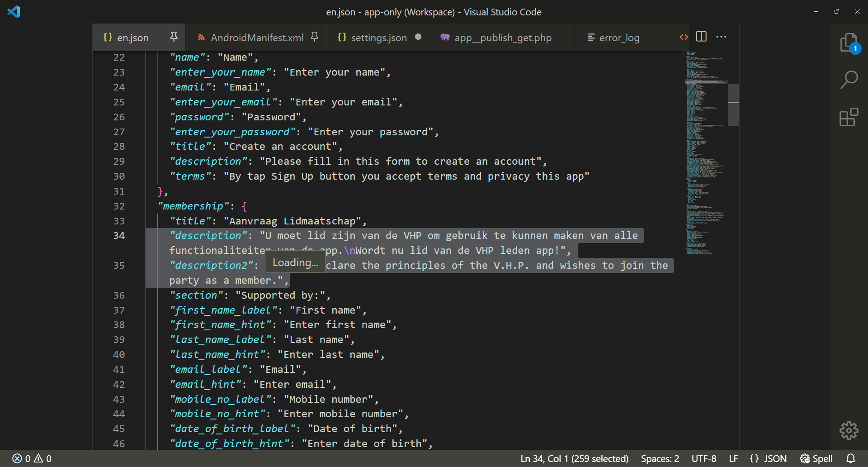This screenshot has height=467, width=868.
Task: Change the LF end of line sequence
Action: 733,458
